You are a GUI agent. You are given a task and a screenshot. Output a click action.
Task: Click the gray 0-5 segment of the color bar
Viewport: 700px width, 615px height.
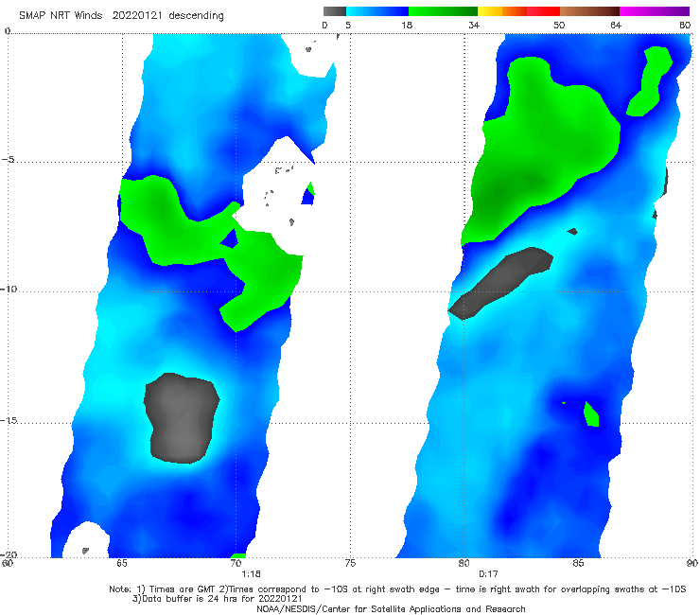click(x=334, y=11)
